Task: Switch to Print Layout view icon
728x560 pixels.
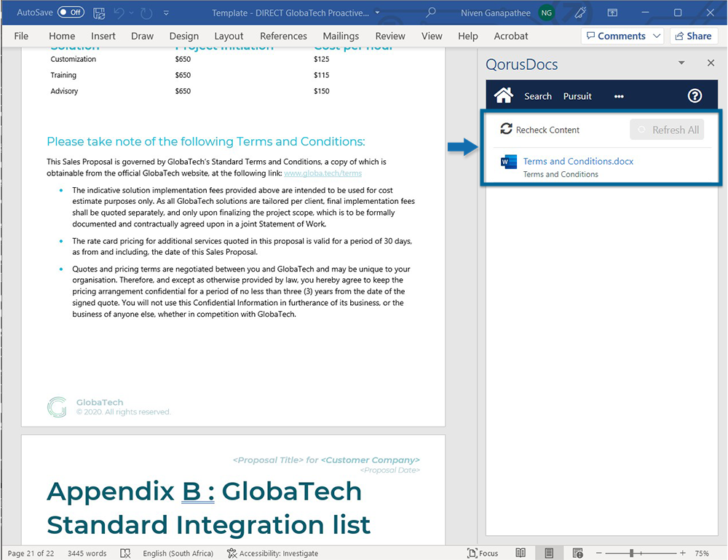Action: pos(549,553)
